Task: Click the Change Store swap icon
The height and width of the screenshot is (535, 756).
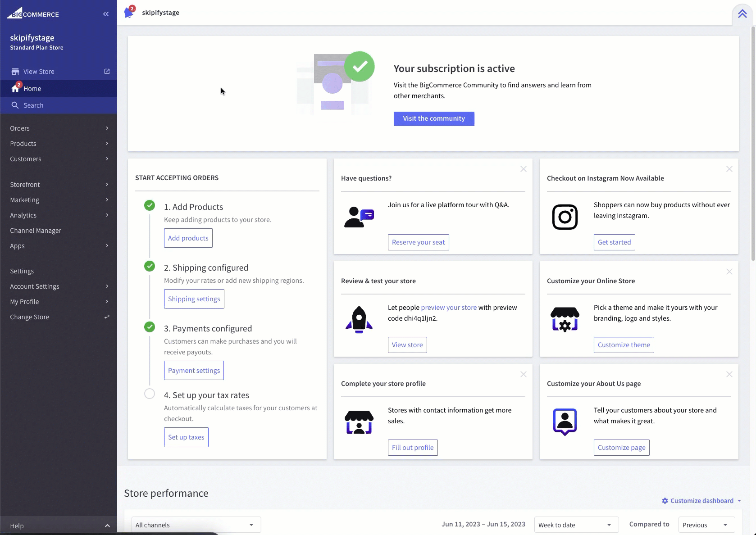Action: pyautogui.click(x=107, y=317)
